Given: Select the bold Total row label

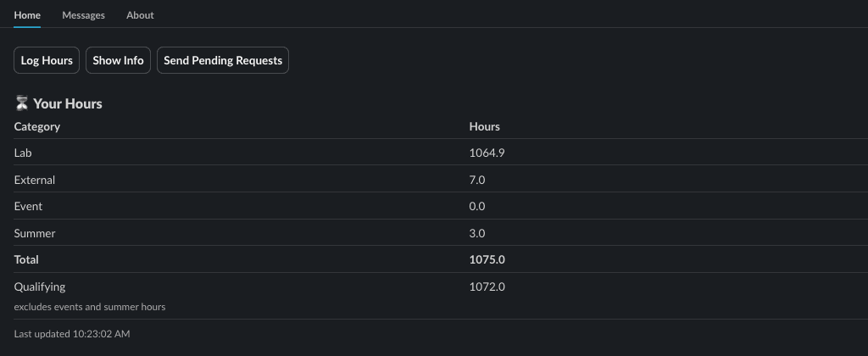Looking at the screenshot, I should [26, 259].
